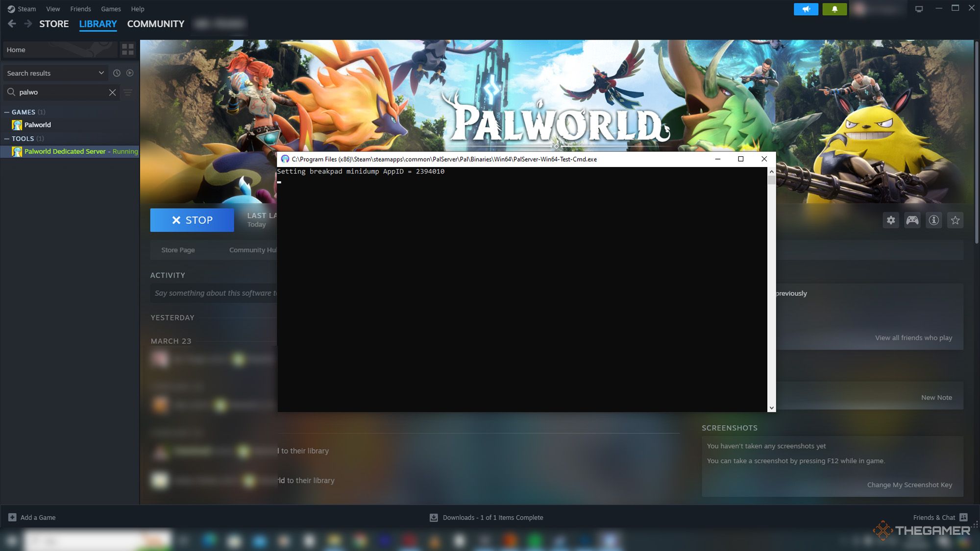Click the 'Running' status text
This screenshot has height=551, width=980.
(125, 151)
